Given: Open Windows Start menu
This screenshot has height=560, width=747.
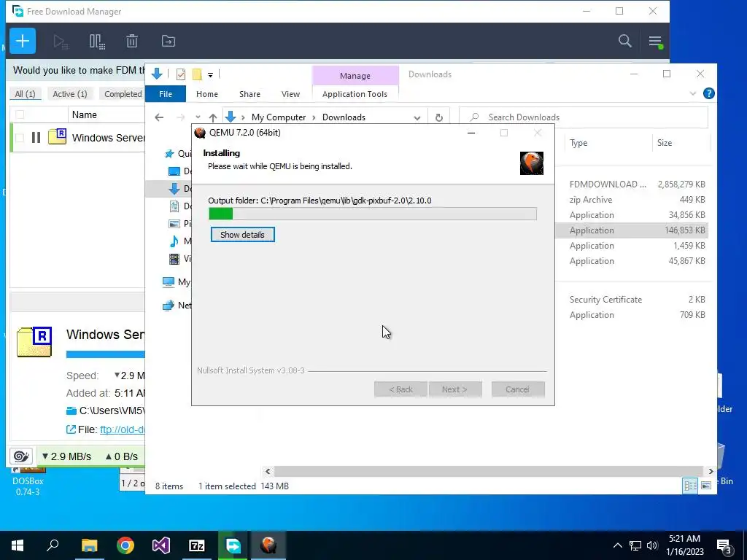Looking at the screenshot, I should pyautogui.click(x=18, y=545).
